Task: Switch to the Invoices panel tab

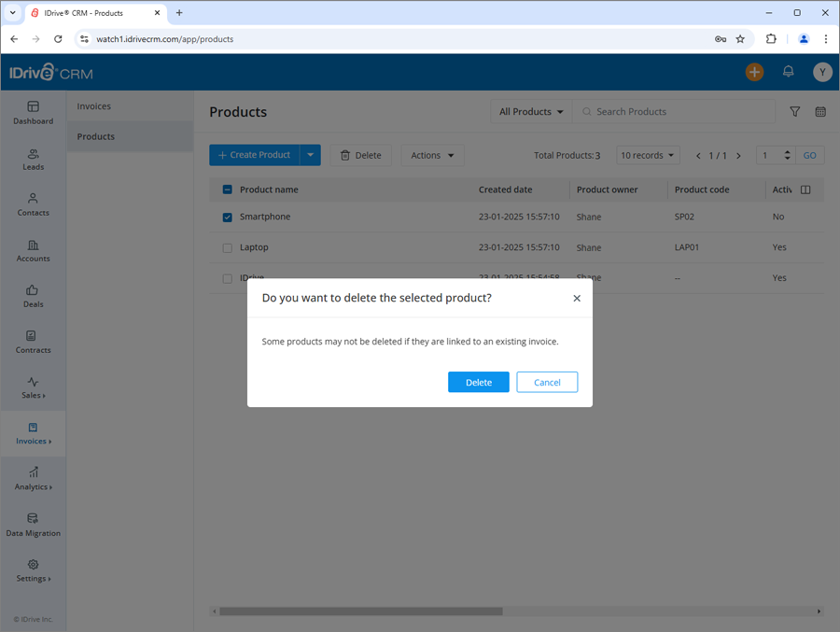Action: pos(93,105)
